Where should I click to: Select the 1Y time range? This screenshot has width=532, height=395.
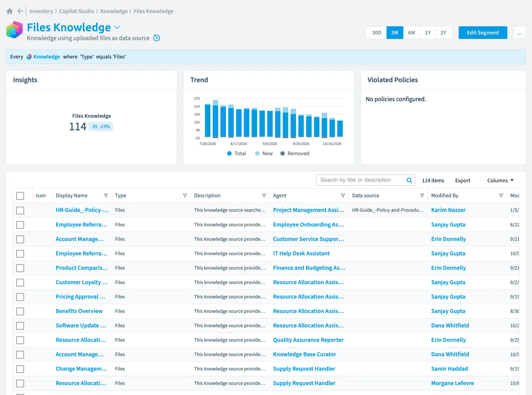[428, 33]
